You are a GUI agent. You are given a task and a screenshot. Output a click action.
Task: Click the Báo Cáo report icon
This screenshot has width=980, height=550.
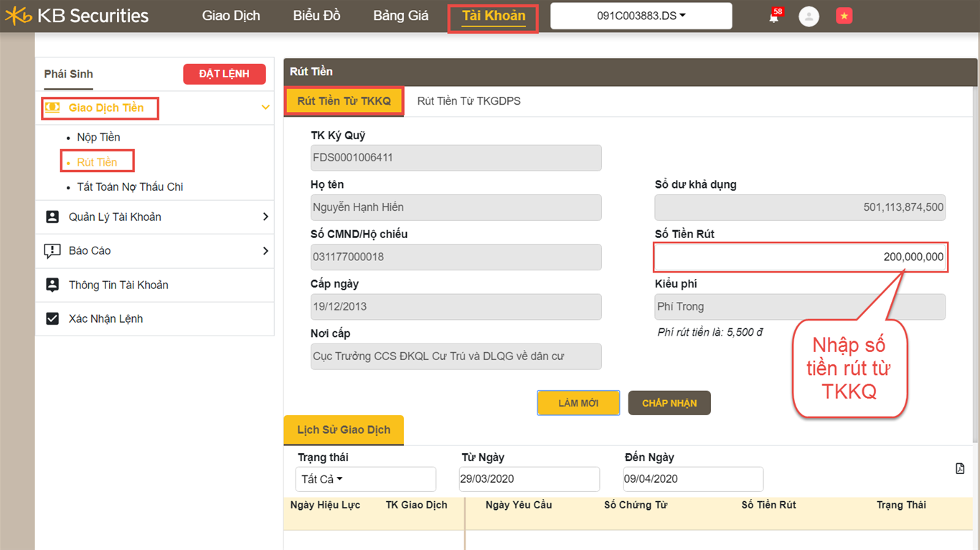click(52, 251)
